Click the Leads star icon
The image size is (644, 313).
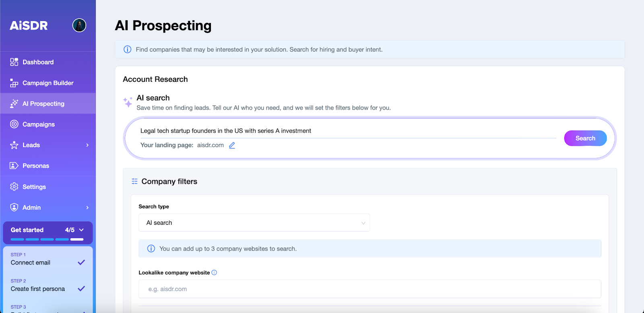[x=14, y=145]
